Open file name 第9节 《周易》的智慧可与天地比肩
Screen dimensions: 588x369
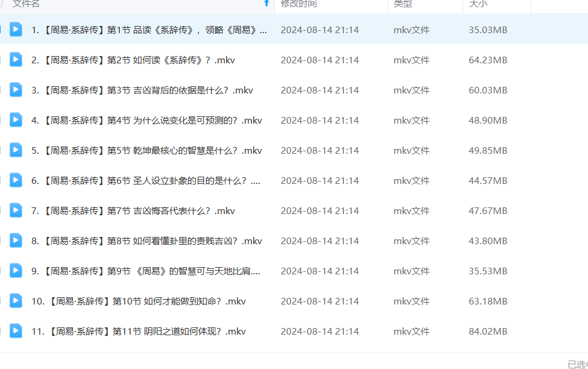pyautogui.click(x=146, y=271)
